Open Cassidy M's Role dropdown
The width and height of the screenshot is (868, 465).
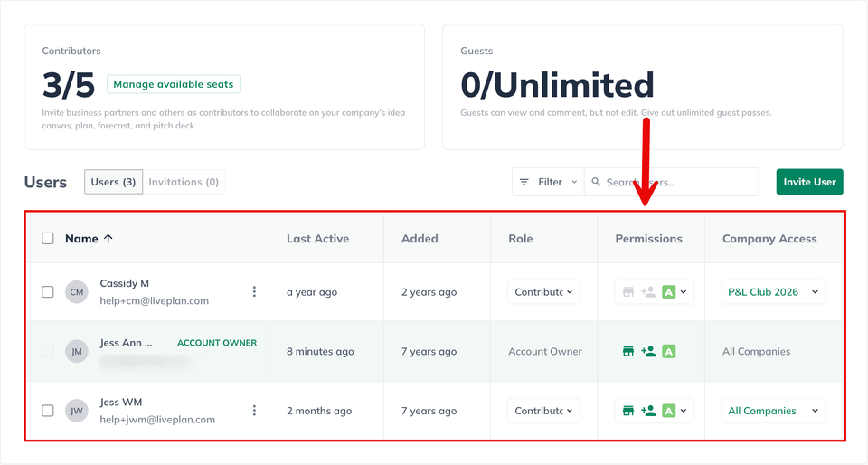click(543, 291)
